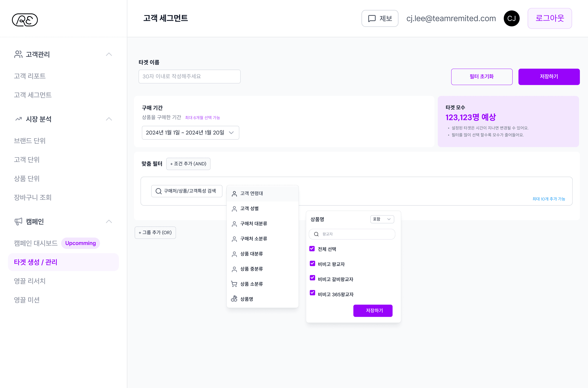Toggle the 비비고 365왕교자 checkbox
588x388 pixels.
click(x=312, y=293)
